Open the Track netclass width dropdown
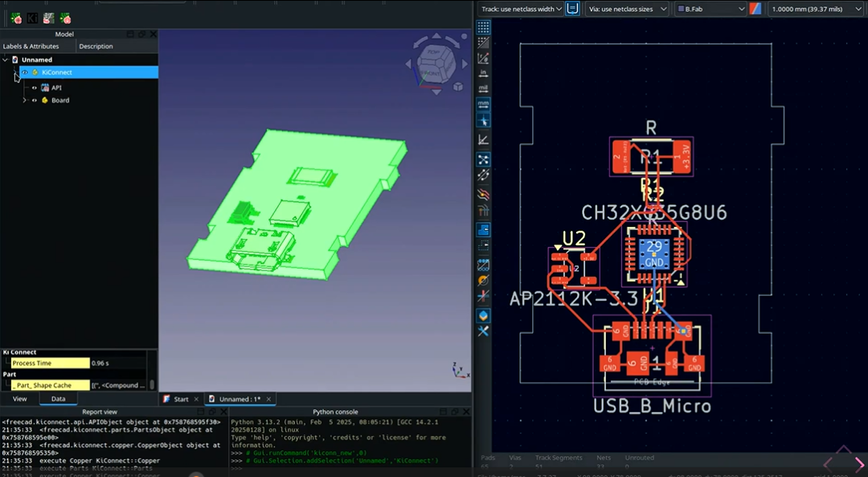The width and height of the screenshot is (868, 477). click(521, 9)
